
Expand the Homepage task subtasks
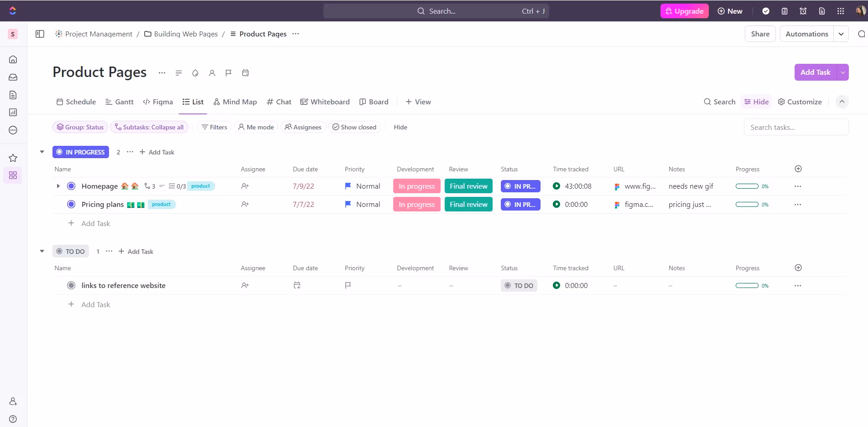tap(58, 186)
